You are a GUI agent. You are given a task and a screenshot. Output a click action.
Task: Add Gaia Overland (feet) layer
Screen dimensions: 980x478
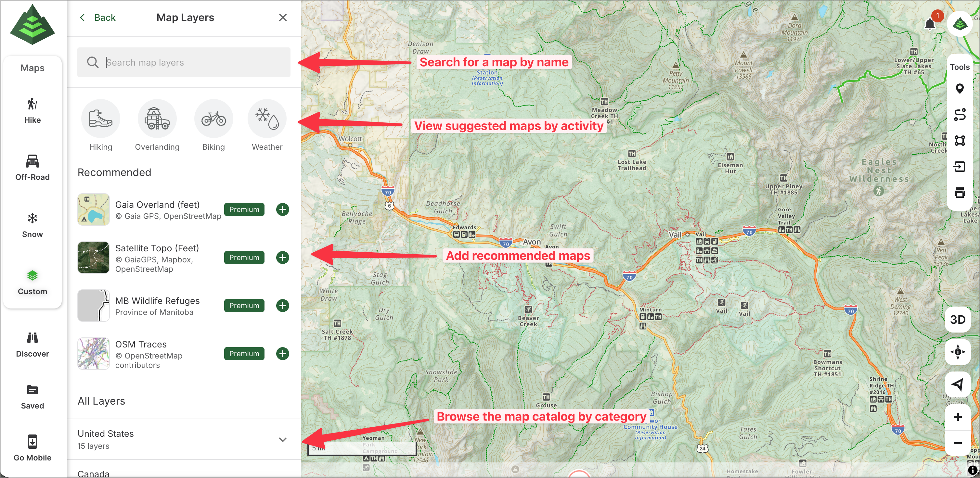click(x=282, y=209)
